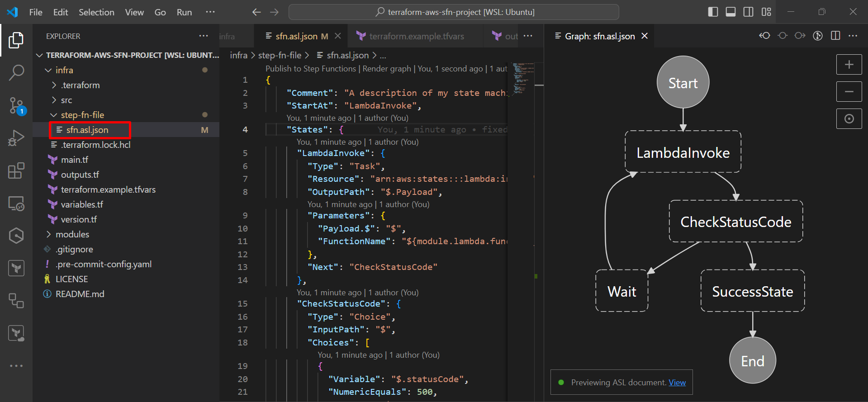Center the state machine graph view

pyautogui.click(x=849, y=118)
